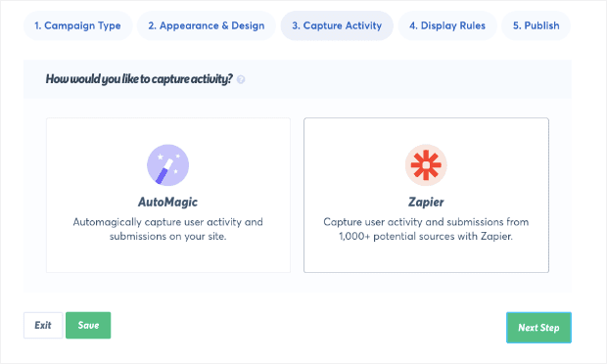Click the AutoMagic magic wand icon
The width and height of the screenshot is (607, 364).
point(167,165)
